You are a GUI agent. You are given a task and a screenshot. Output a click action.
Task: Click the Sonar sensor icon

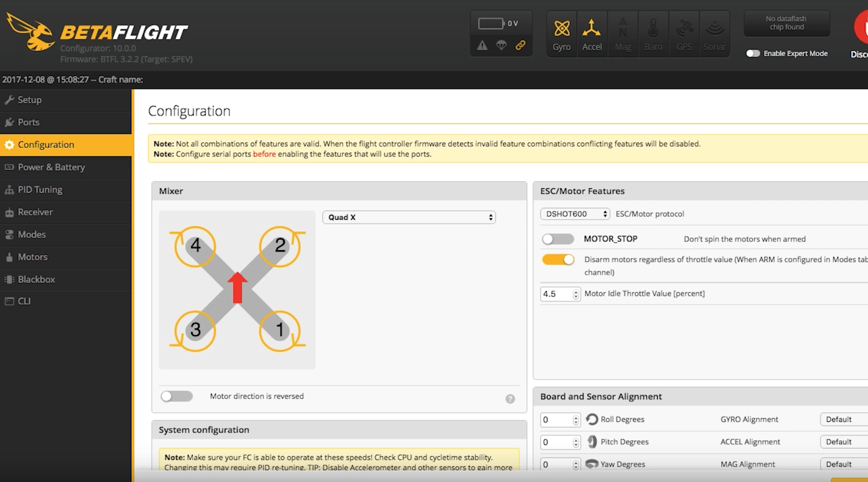(x=715, y=34)
